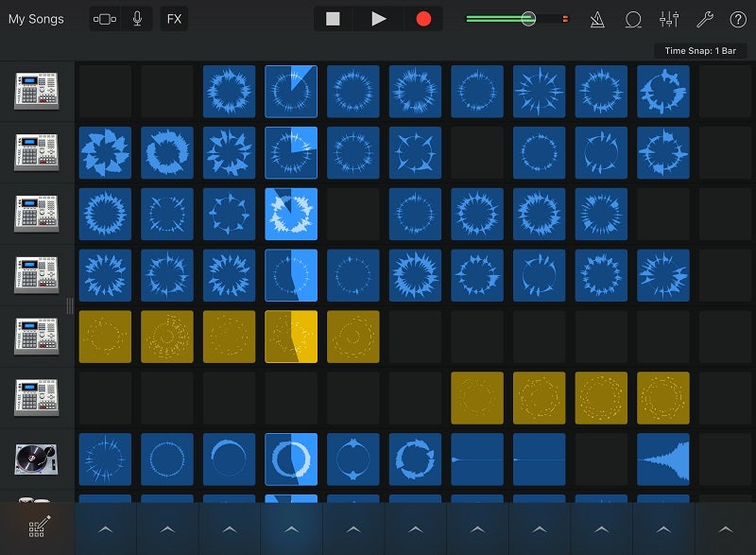Open track controls mixer icon

pyautogui.click(x=669, y=19)
